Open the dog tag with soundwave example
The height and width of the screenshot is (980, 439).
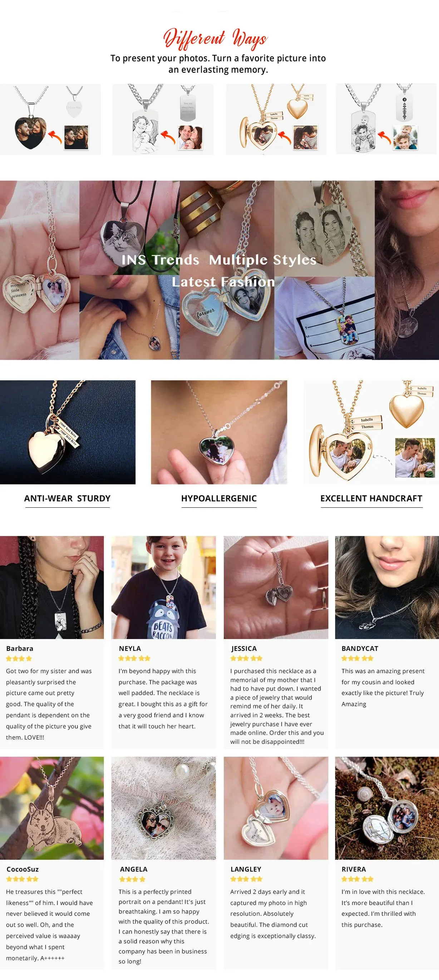coord(386,119)
